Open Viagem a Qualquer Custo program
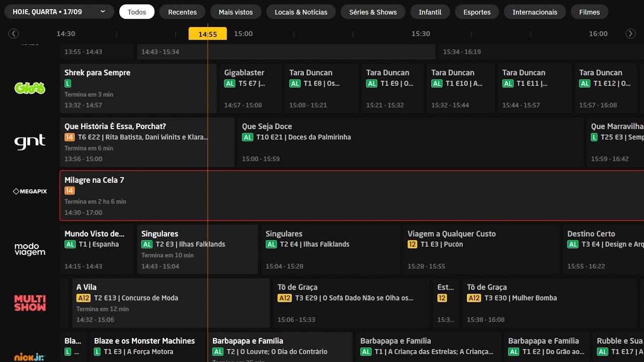The image size is (644, 362). tap(481, 249)
